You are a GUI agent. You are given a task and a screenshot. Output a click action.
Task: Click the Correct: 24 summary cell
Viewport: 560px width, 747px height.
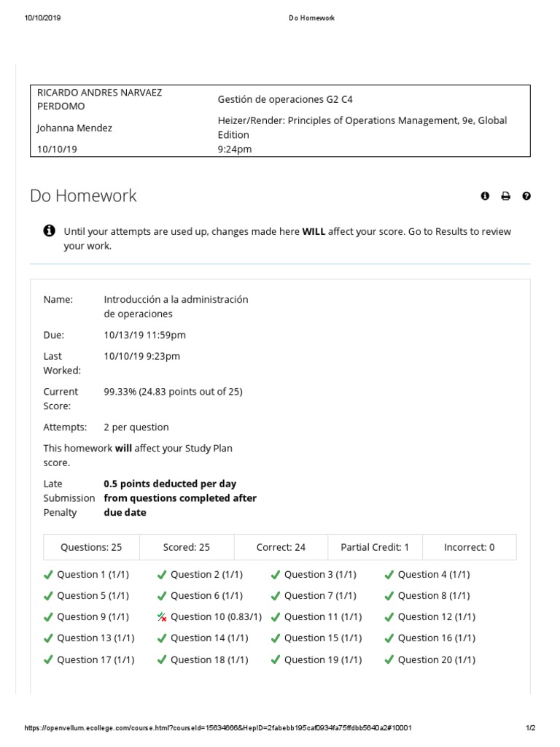(281, 547)
